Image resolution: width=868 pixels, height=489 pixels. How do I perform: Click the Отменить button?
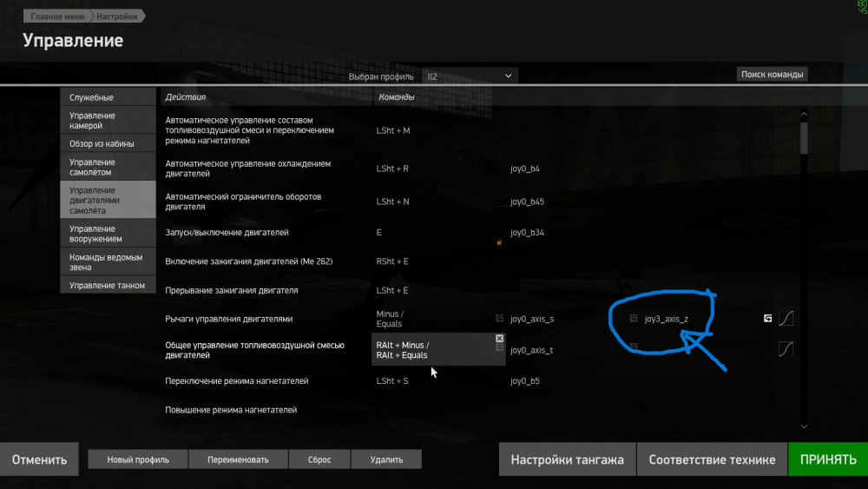tap(39, 459)
